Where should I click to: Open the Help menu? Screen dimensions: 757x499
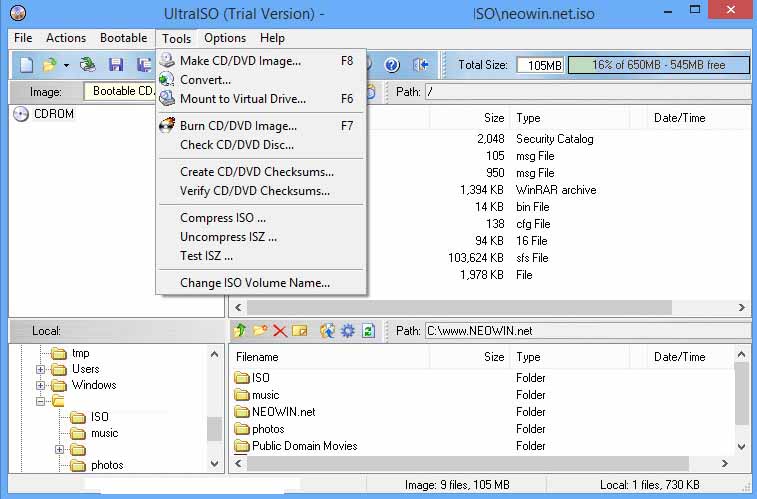pos(272,38)
